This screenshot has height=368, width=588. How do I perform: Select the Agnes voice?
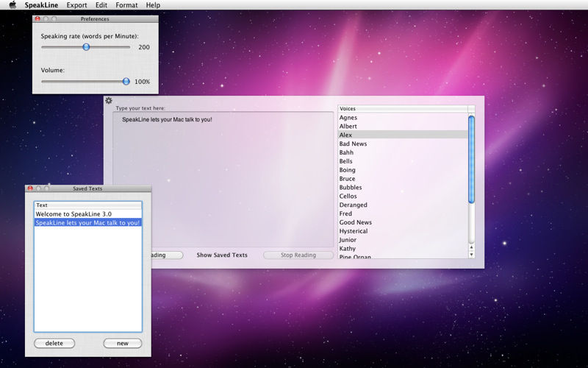pyautogui.click(x=403, y=118)
